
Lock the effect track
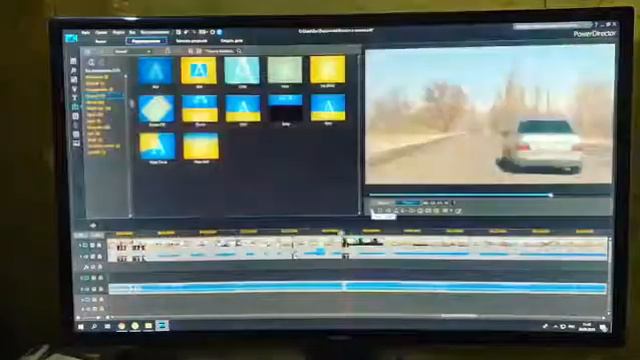click(100, 267)
